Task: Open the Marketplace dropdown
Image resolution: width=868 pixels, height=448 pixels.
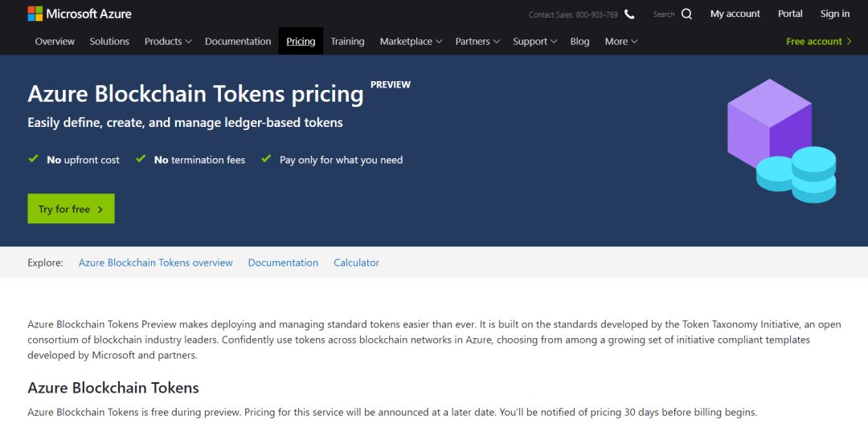Action: click(411, 42)
